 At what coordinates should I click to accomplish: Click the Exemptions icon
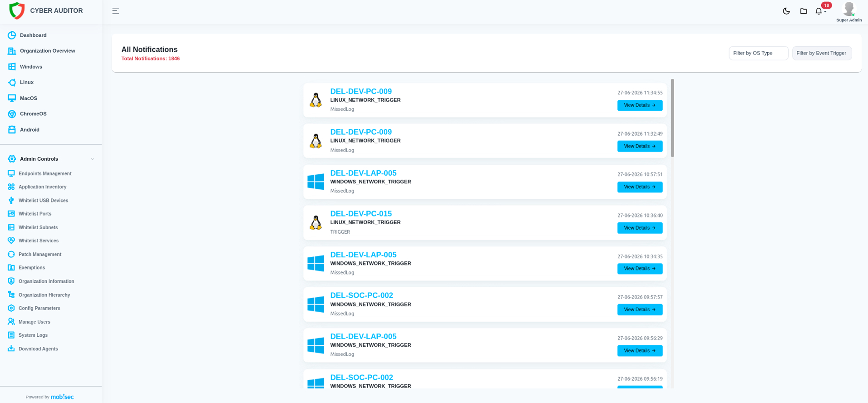(x=11, y=268)
